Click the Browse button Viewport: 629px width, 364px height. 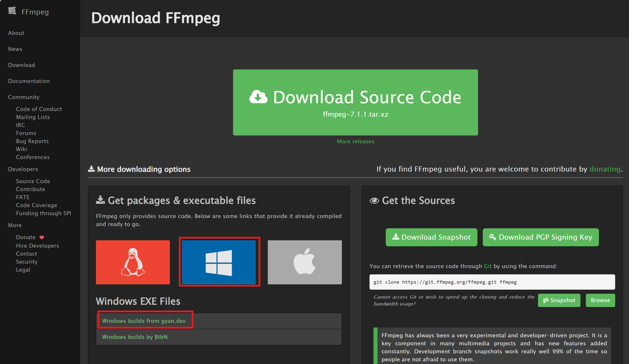point(600,300)
